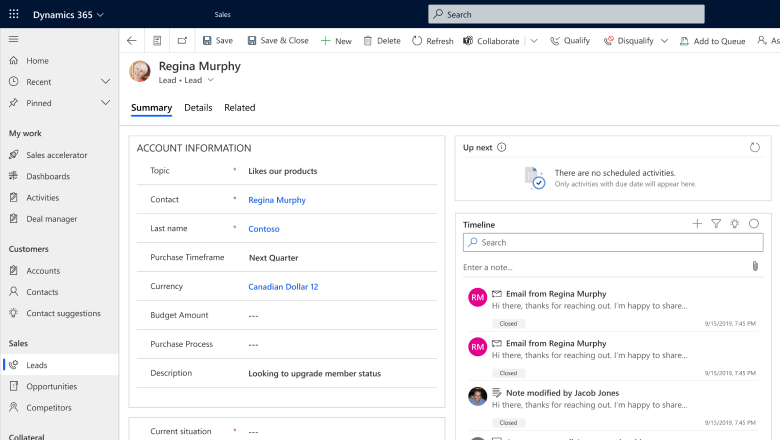Open the app launcher waffle icon
Viewport: 780px width, 440px height.
tap(14, 14)
